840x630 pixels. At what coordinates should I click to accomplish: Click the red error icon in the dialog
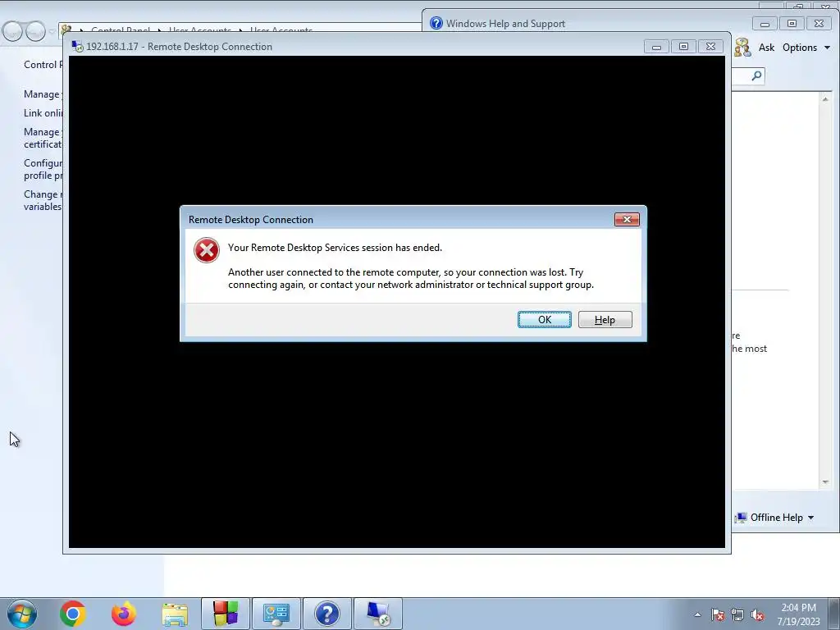pos(206,250)
